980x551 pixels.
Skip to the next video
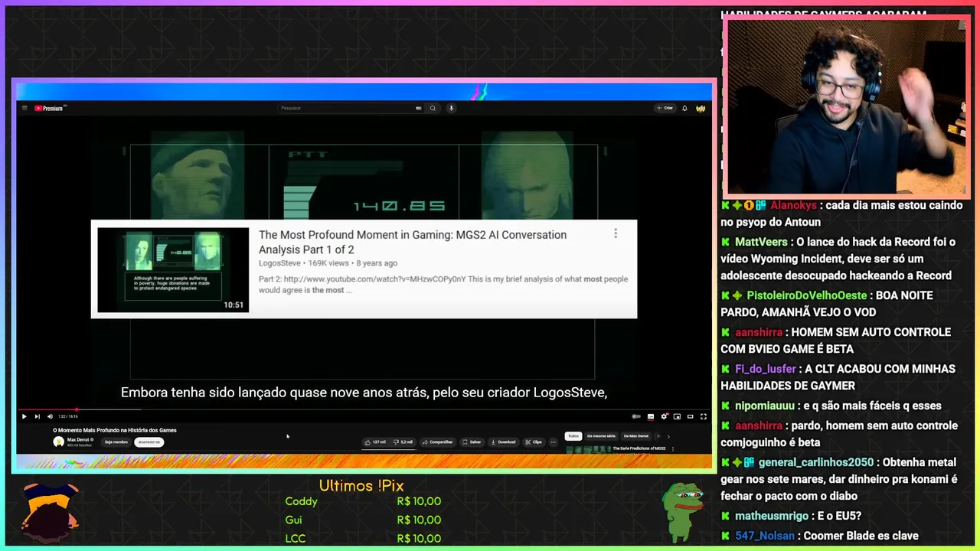37,416
